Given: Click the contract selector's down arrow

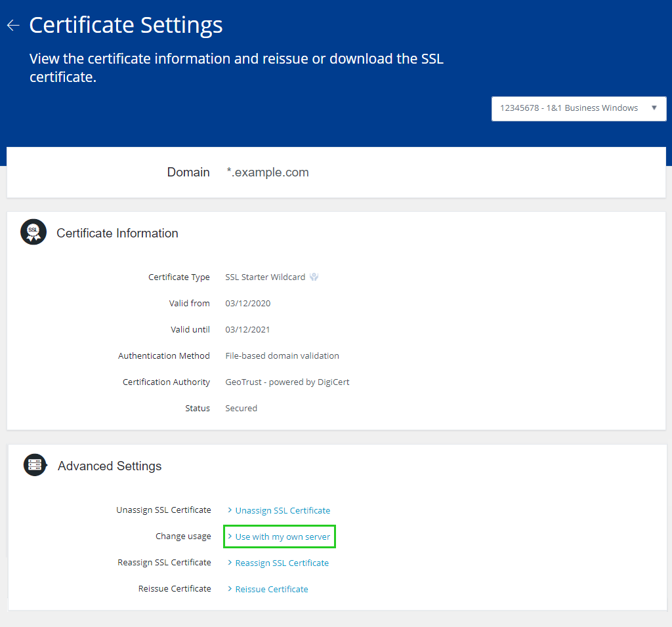Looking at the screenshot, I should [x=654, y=108].
